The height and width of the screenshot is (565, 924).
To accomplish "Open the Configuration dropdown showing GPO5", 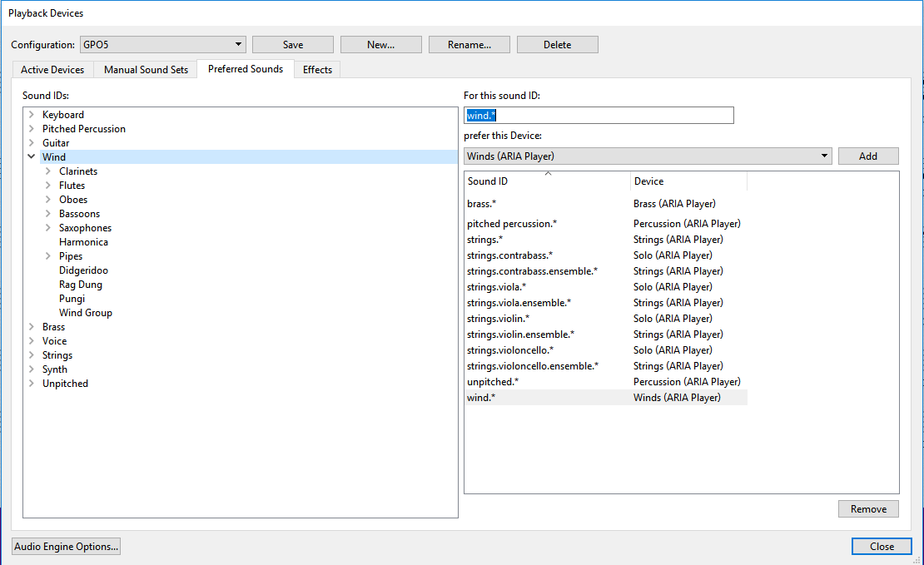I will pos(162,44).
